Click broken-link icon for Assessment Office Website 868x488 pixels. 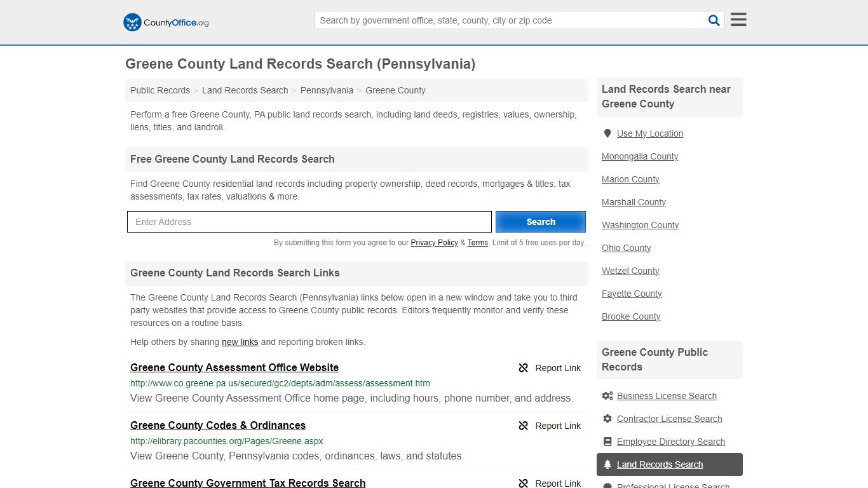(x=524, y=368)
